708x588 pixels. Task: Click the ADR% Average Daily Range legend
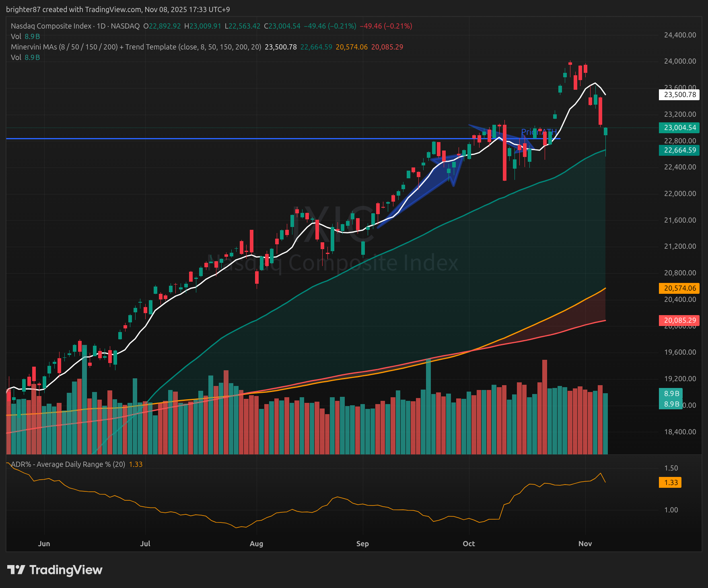68,464
